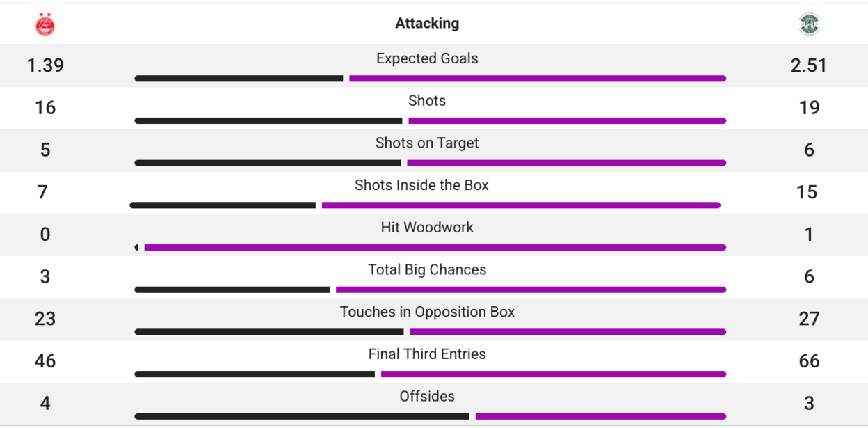The width and height of the screenshot is (868, 428).
Task: Select the Final Third Entries label
Action: 427,354
